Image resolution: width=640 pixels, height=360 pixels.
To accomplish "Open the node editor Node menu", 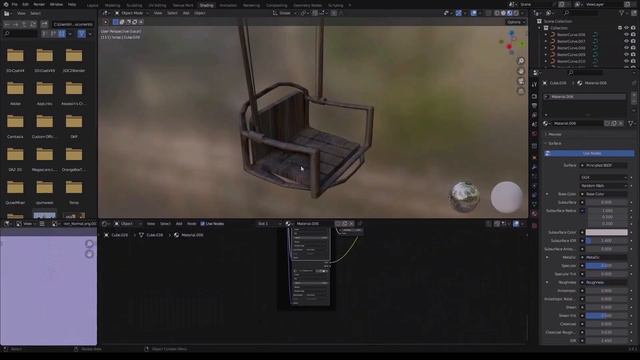I will [191, 224].
